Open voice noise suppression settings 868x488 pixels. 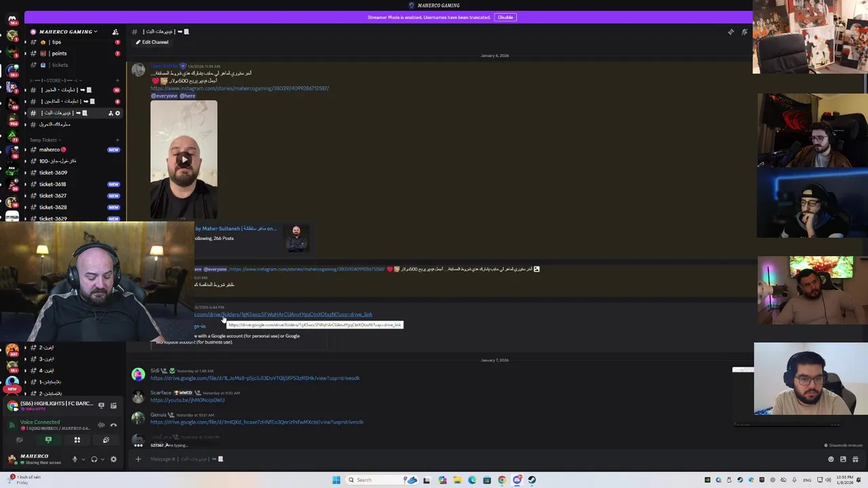[101, 425]
